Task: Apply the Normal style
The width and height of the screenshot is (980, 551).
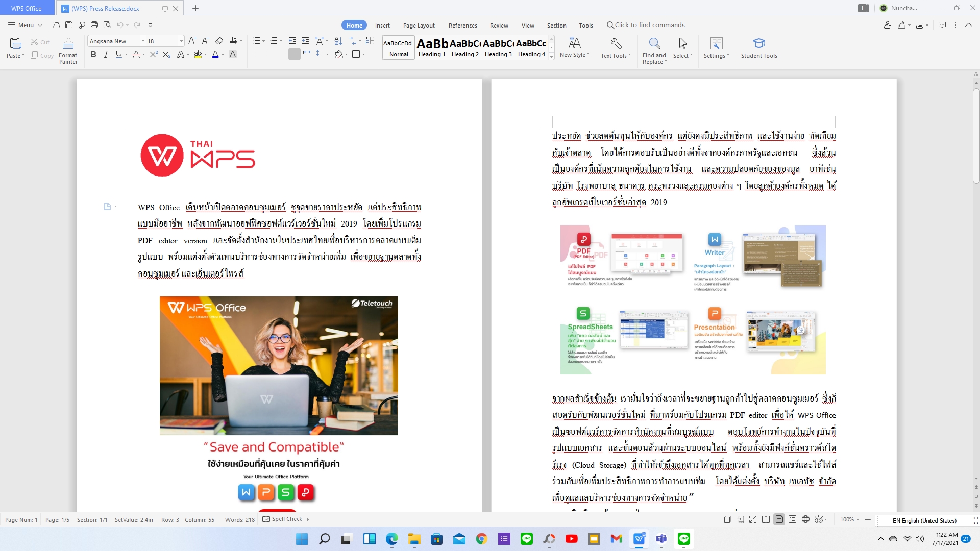Action: tap(399, 48)
